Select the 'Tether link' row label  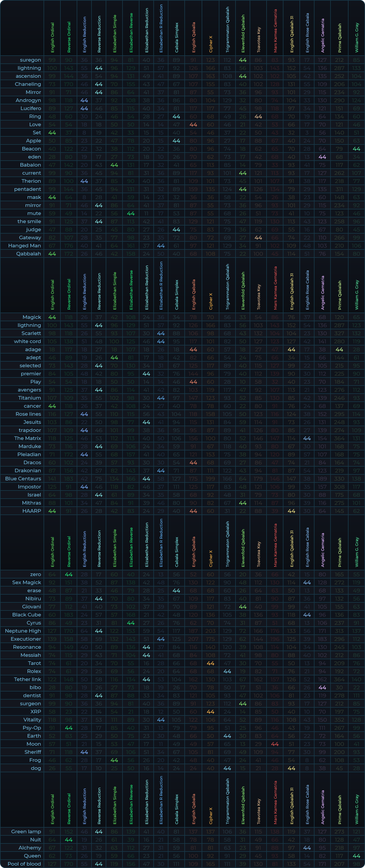(x=28, y=679)
